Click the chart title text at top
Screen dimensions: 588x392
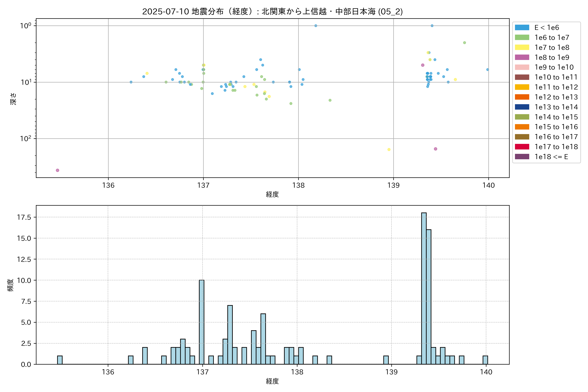click(x=272, y=11)
